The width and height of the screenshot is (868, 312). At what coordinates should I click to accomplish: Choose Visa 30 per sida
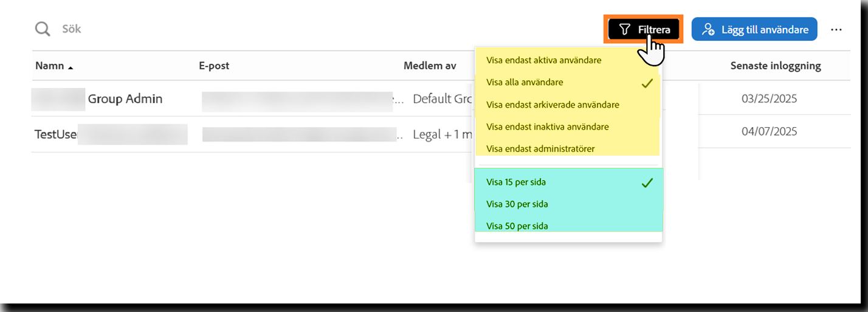coord(517,204)
